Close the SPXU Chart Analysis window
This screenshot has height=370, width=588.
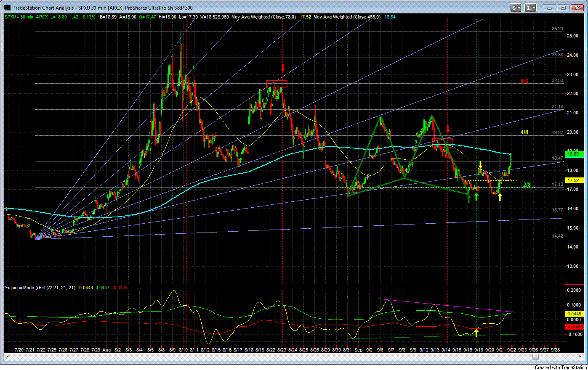(x=577, y=8)
